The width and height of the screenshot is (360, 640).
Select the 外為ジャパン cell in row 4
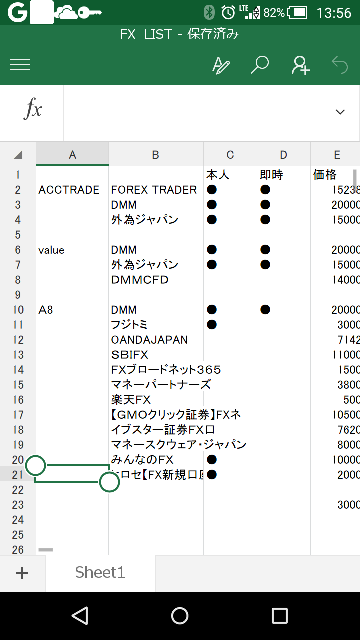156,220
